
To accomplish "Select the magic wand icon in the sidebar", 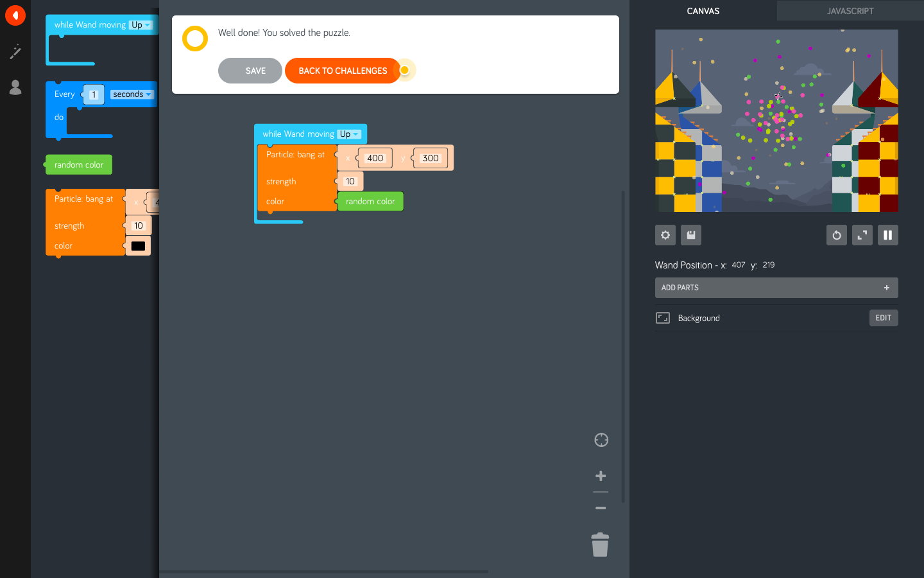I will pyautogui.click(x=15, y=52).
